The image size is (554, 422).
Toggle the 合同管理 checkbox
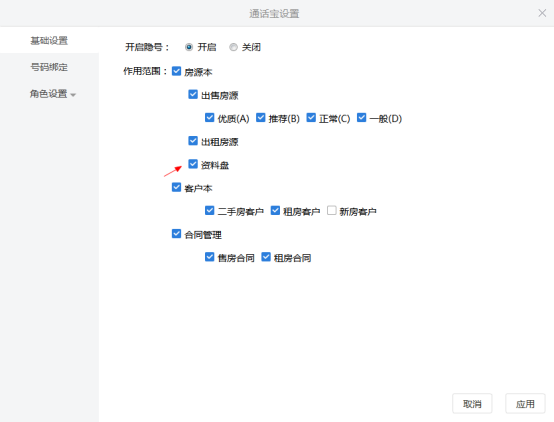[x=177, y=234]
